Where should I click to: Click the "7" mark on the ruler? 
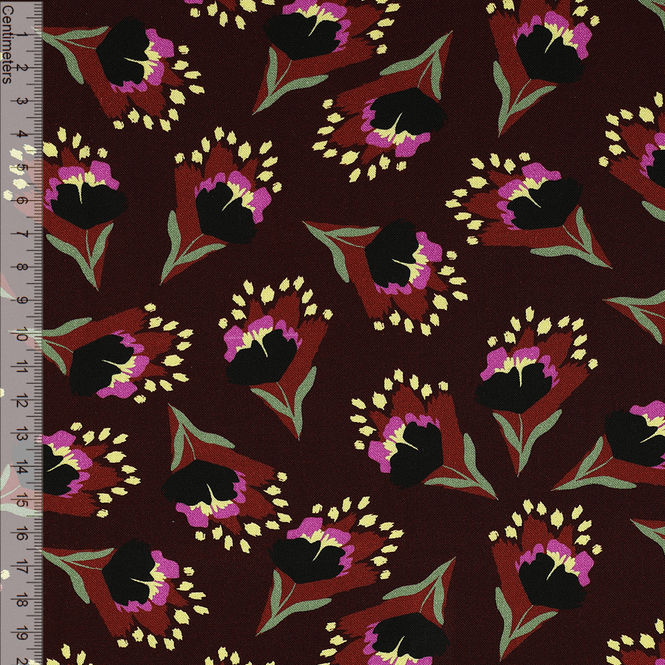click(22, 234)
